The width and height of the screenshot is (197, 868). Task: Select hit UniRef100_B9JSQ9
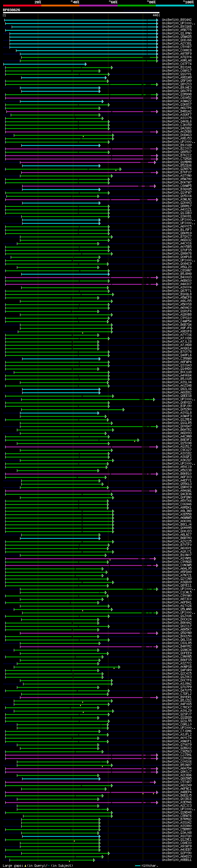coord(177,146)
